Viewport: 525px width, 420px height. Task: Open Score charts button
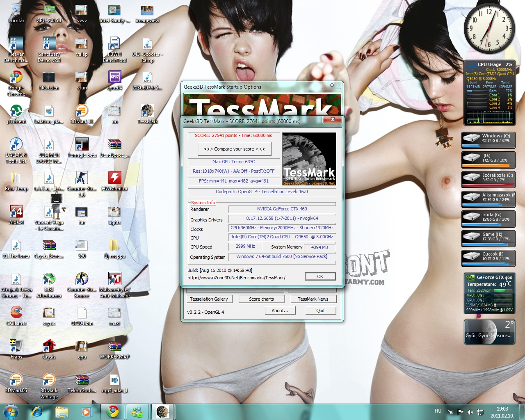point(261,299)
